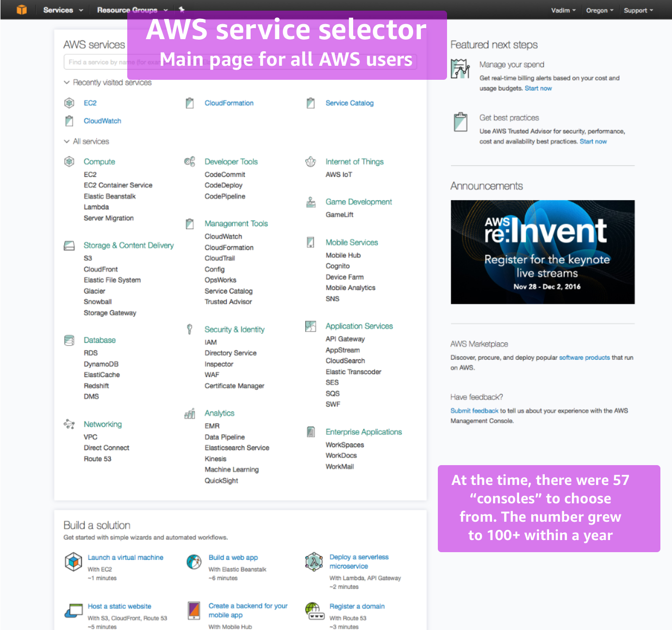Click the Storage & Content Delivery icon
The image size is (672, 630).
[x=69, y=246]
